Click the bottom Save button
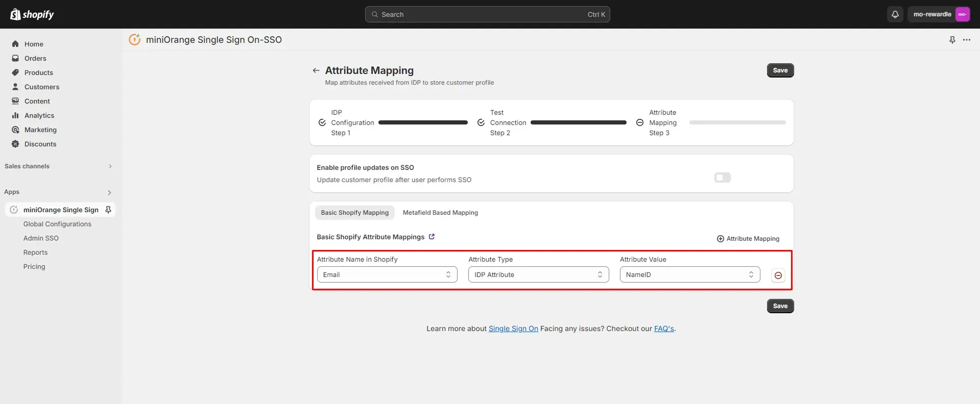 [780, 306]
